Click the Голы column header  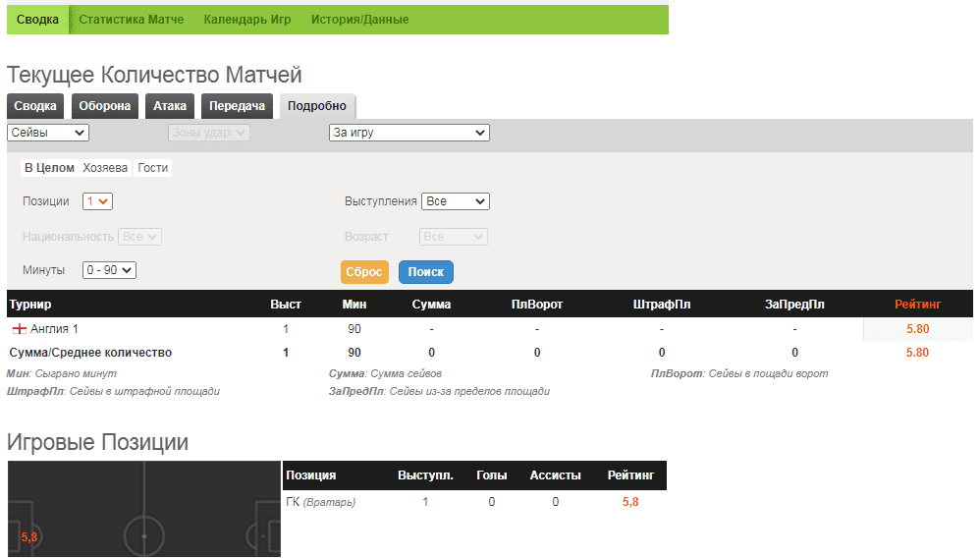[492, 475]
